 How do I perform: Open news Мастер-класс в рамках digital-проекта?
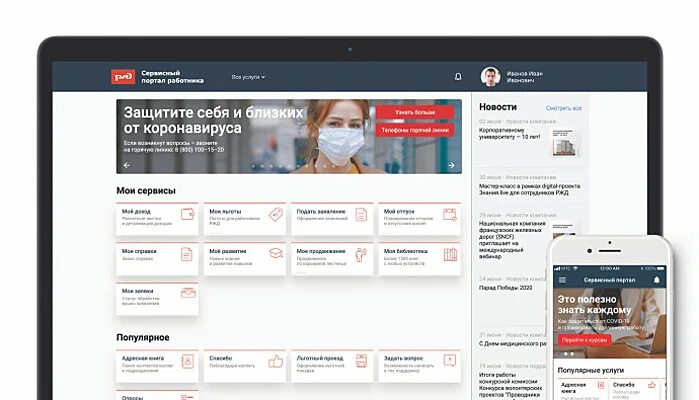tap(530, 189)
